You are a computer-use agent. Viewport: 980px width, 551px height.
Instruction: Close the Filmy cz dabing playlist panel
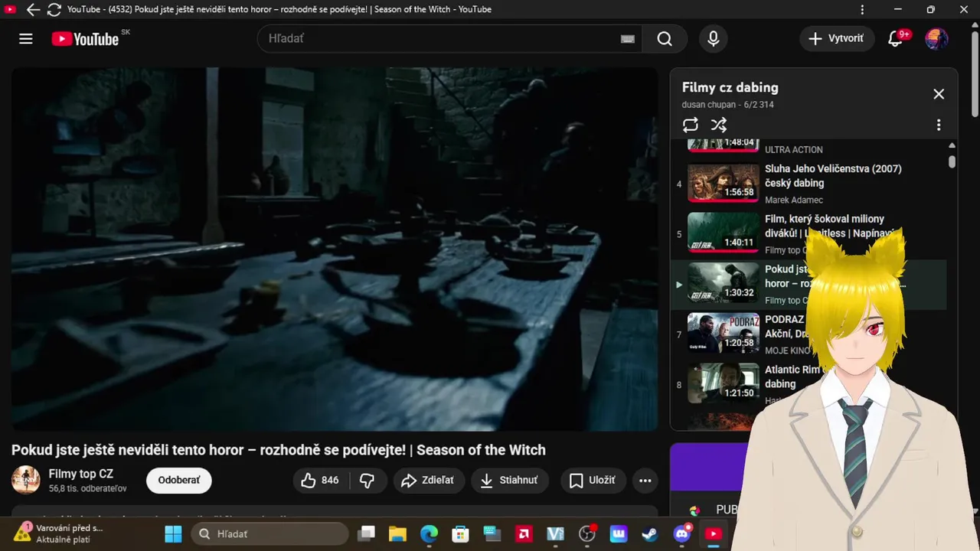point(939,94)
